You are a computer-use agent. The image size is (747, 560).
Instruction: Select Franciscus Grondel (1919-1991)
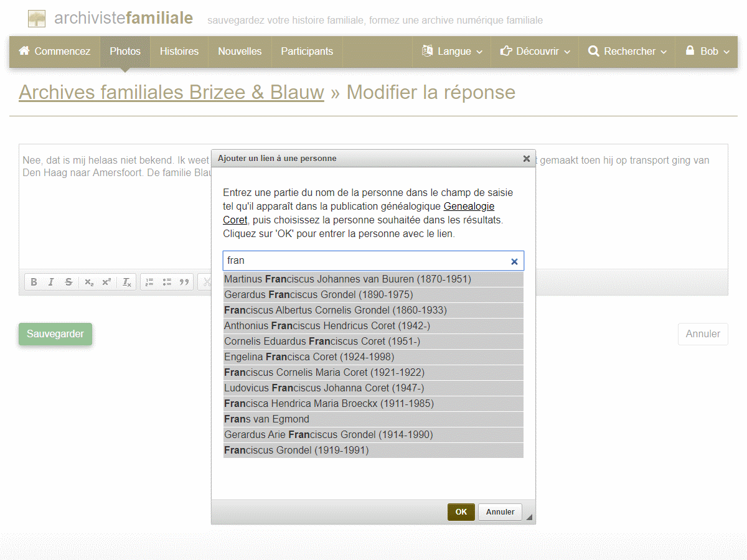pyautogui.click(x=374, y=450)
